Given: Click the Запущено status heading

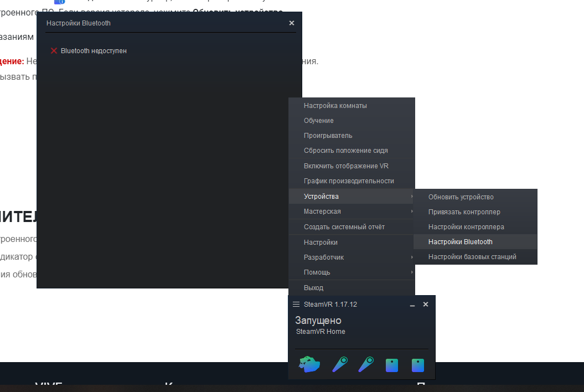Looking at the screenshot, I should pos(318,321).
